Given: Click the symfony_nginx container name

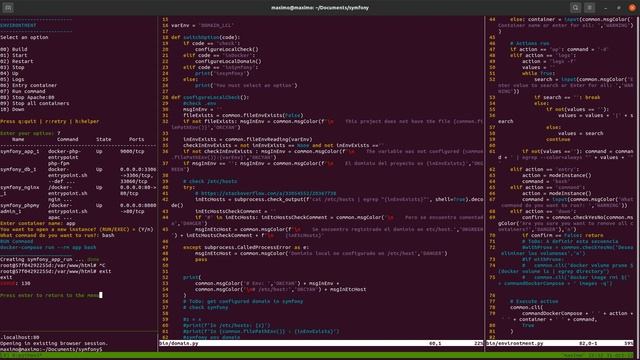Looking at the screenshot, I should tap(20, 187).
